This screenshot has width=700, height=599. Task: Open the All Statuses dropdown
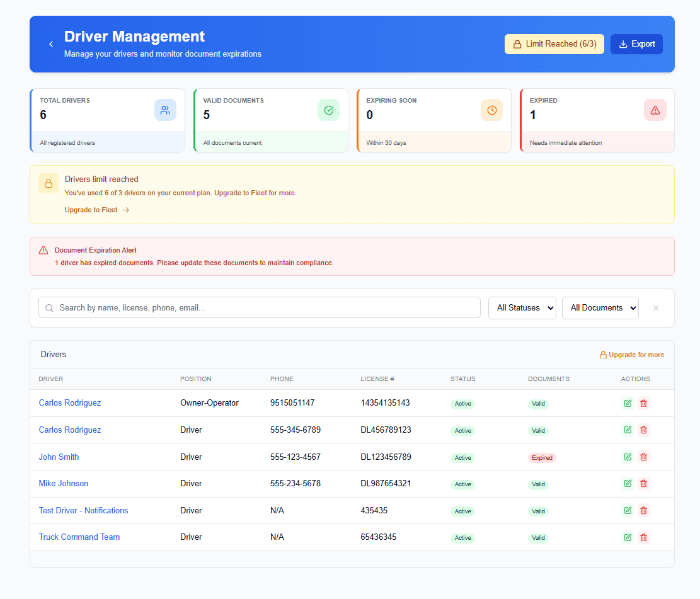click(x=522, y=307)
